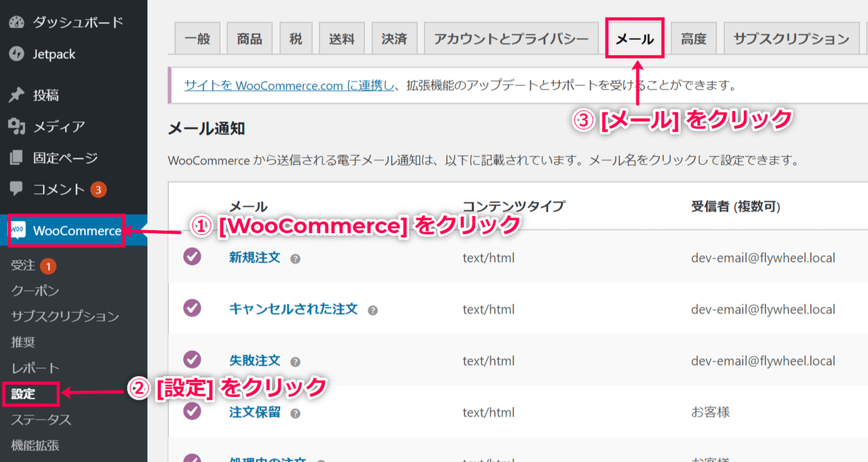
Task: Open the 失敗注文 email link
Action: point(255,361)
